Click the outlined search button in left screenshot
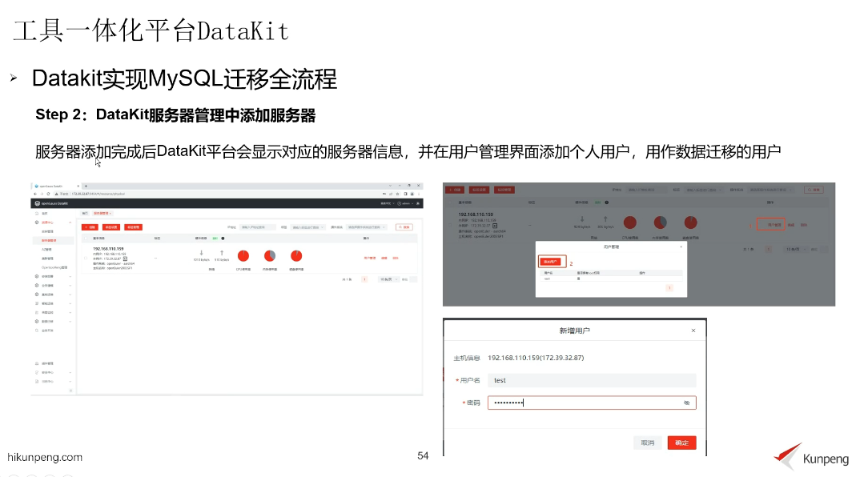The height and width of the screenshot is (477, 868). click(404, 227)
